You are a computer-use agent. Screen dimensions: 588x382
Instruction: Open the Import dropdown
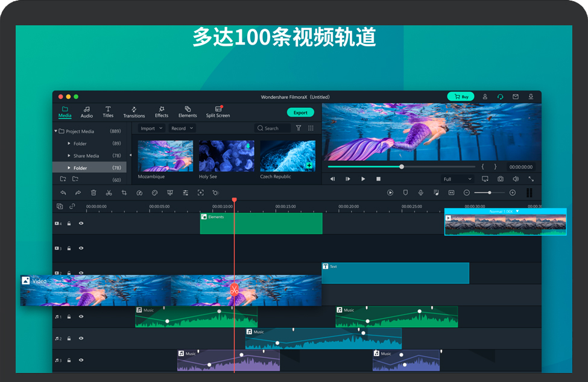(x=151, y=128)
